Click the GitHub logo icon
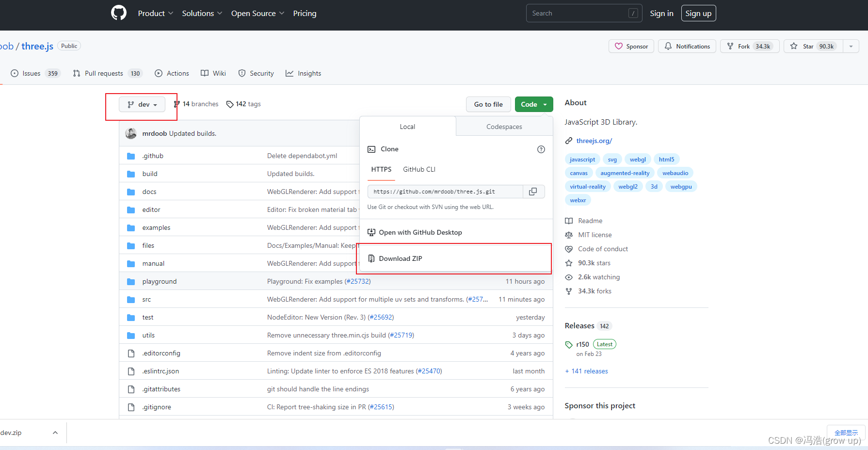This screenshot has height=450, width=868. coord(119,13)
